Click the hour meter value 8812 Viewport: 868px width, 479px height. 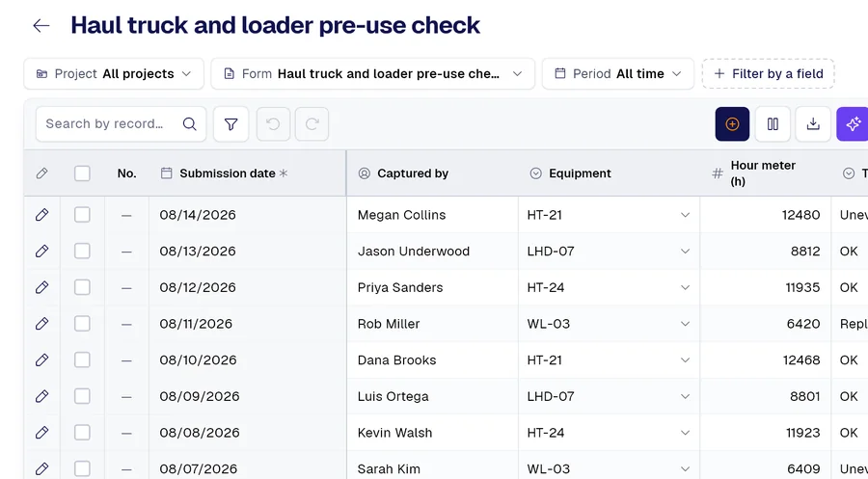[805, 252]
